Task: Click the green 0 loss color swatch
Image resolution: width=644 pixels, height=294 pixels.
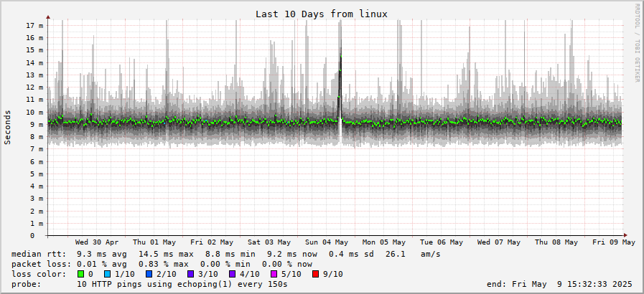Action: pos(80,274)
